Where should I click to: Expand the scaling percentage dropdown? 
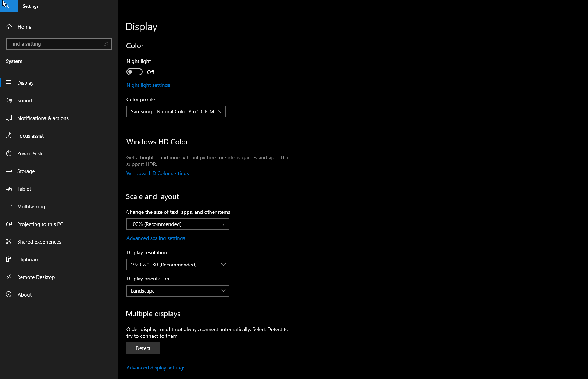tap(178, 224)
